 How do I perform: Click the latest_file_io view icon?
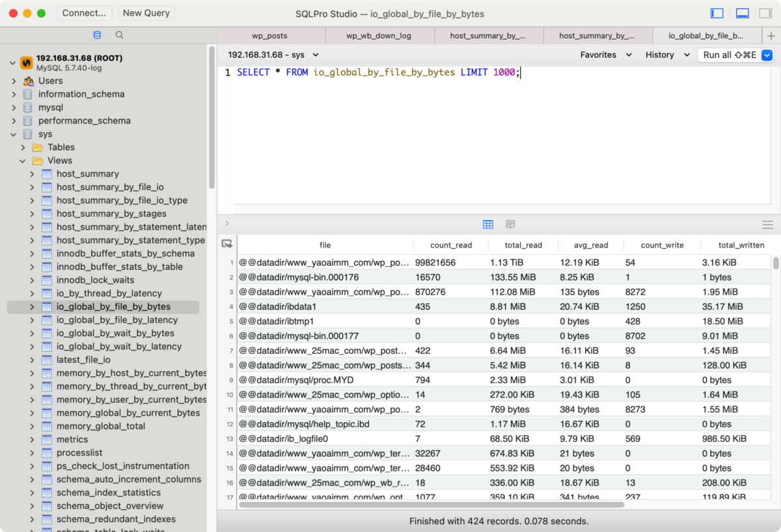(x=47, y=360)
